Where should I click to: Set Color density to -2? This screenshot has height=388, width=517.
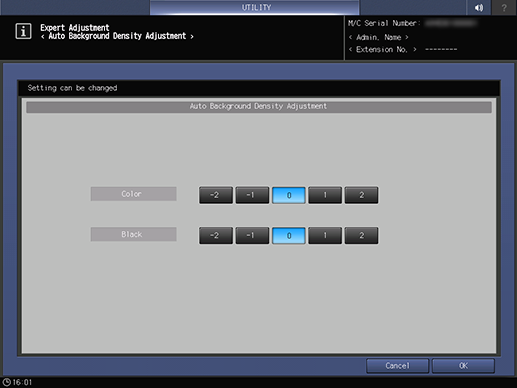click(216, 195)
